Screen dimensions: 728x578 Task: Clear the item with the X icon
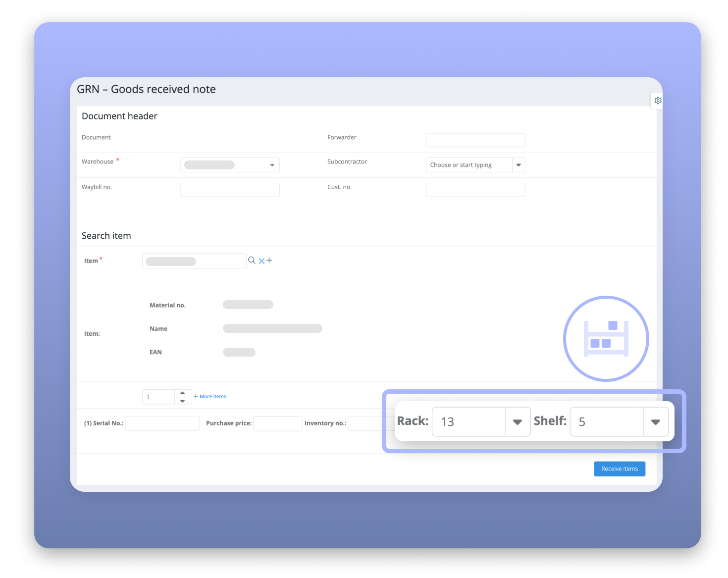(261, 261)
